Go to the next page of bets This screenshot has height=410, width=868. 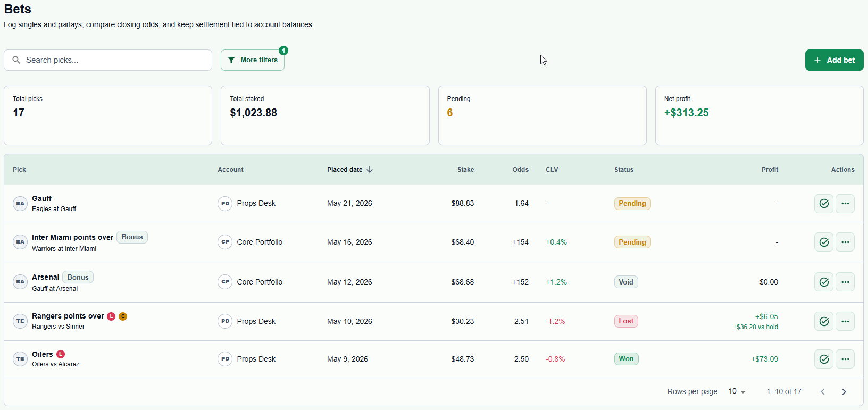(844, 392)
